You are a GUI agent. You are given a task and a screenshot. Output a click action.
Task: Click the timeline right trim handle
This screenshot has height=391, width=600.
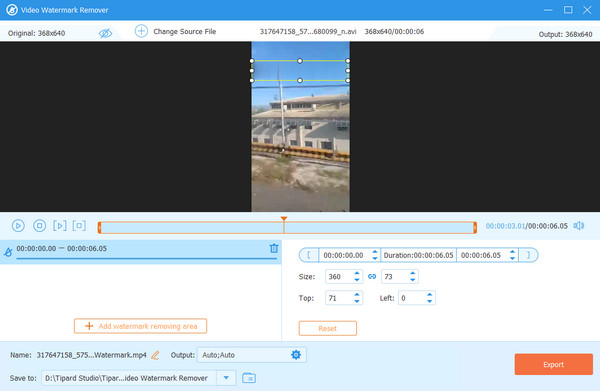475,228
